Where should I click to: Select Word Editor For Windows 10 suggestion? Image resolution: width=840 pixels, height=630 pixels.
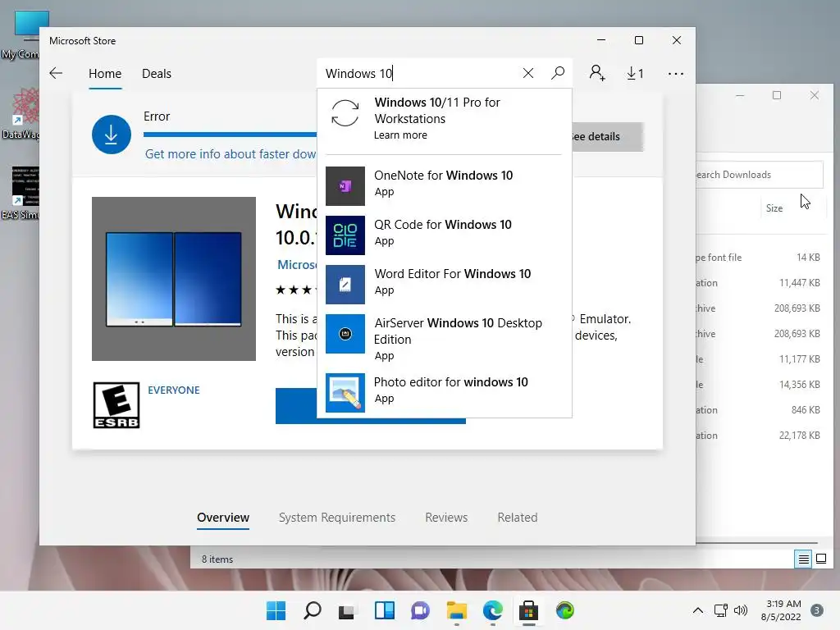coord(444,285)
